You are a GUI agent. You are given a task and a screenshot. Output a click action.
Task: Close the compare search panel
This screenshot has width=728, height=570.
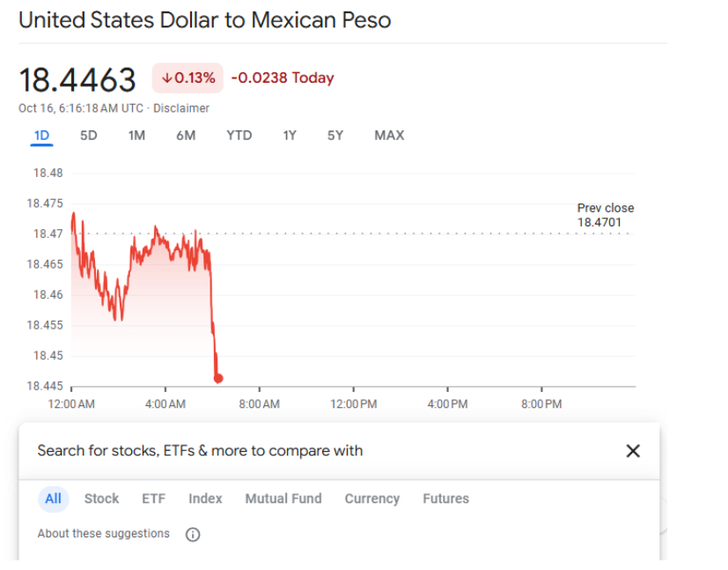coord(632,451)
